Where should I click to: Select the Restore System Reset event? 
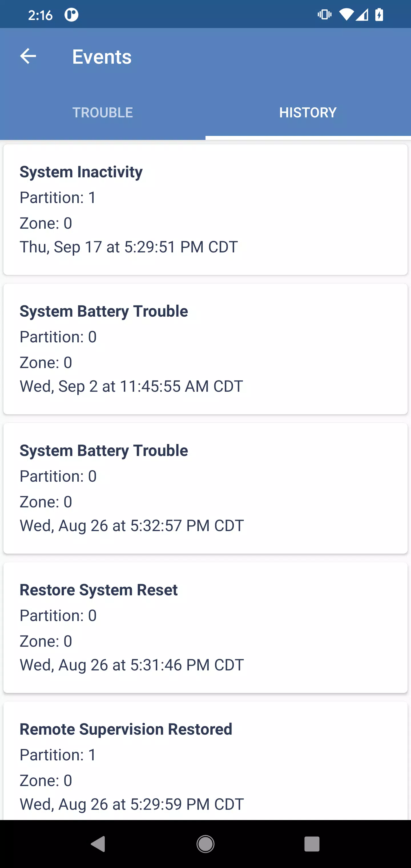click(205, 627)
